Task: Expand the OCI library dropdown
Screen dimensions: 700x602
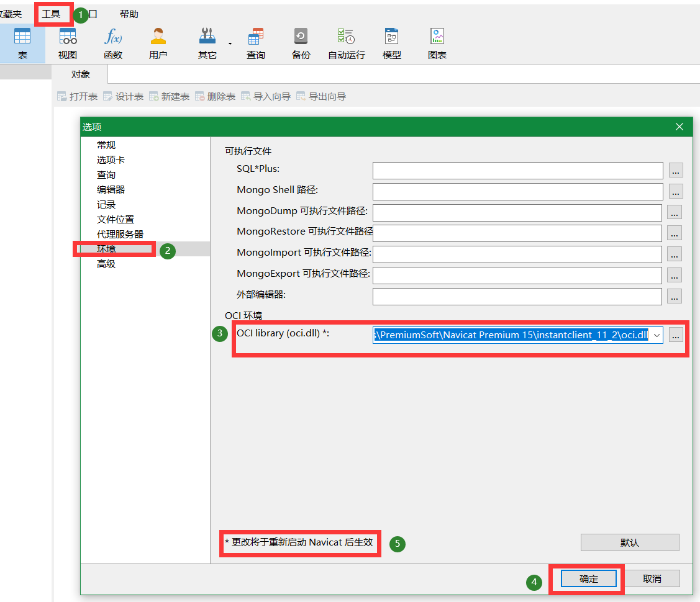Action: point(657,335)
